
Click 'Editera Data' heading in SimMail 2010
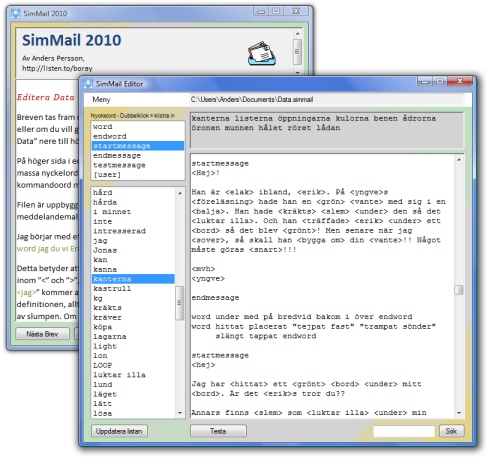(46, 97)
